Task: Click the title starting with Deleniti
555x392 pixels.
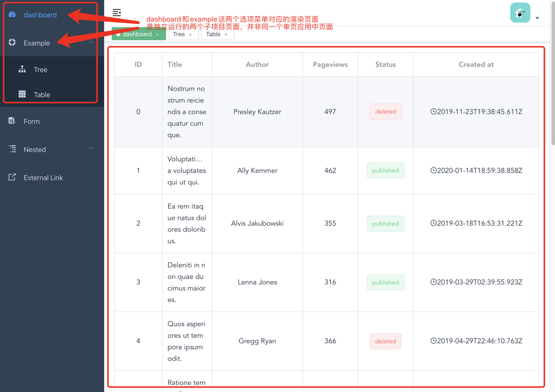Action: tap(187, 282)
